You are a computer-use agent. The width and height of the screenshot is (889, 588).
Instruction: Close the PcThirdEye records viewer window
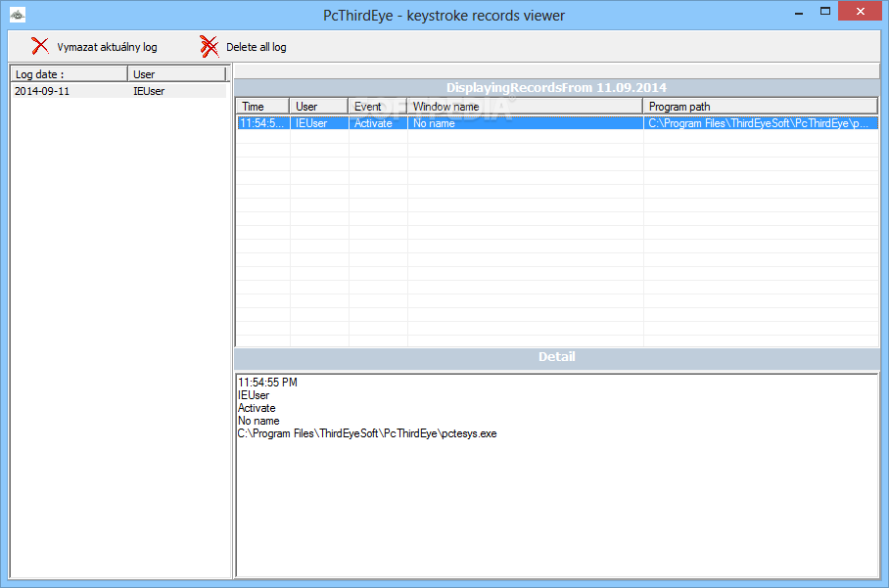point(860,12)
